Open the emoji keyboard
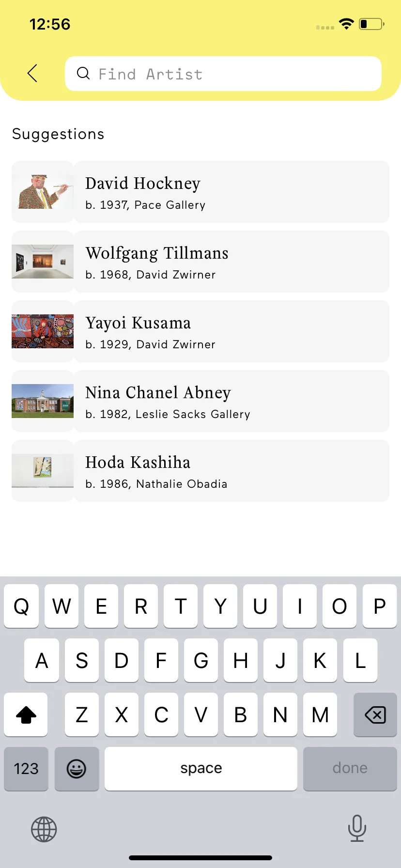Screen dimensions: 401x868 tap(77, 769)
